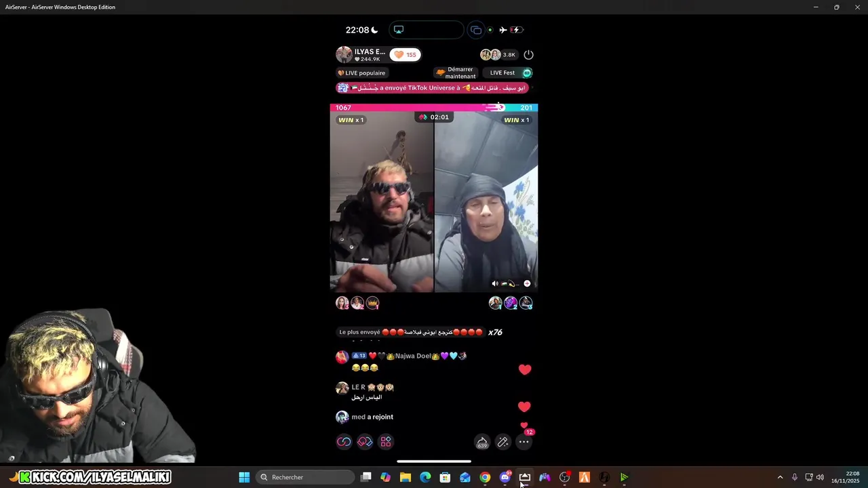Open the orange A app on taskbar
This screenshot has height=488, width=868.
coord(584,477)
